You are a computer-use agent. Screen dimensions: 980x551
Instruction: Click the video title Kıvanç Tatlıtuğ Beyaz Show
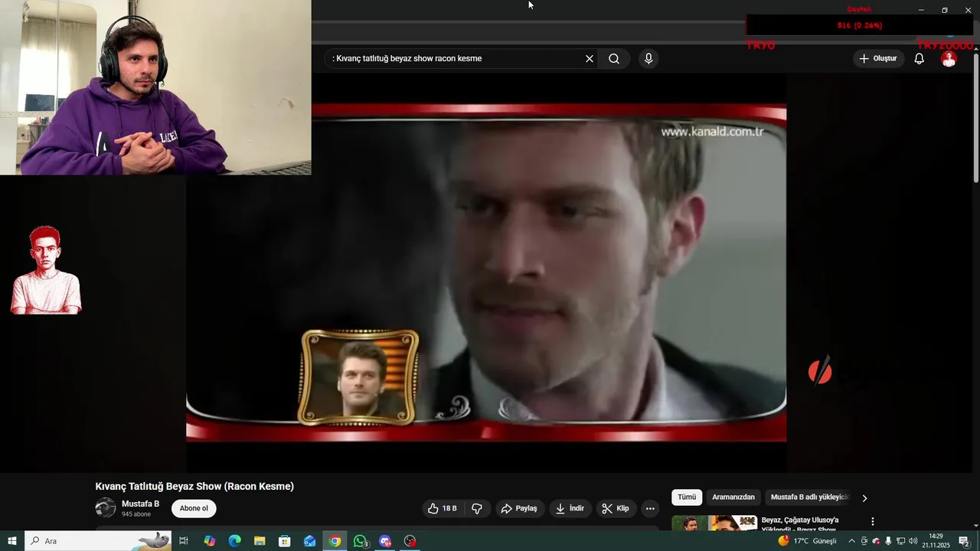194,487
